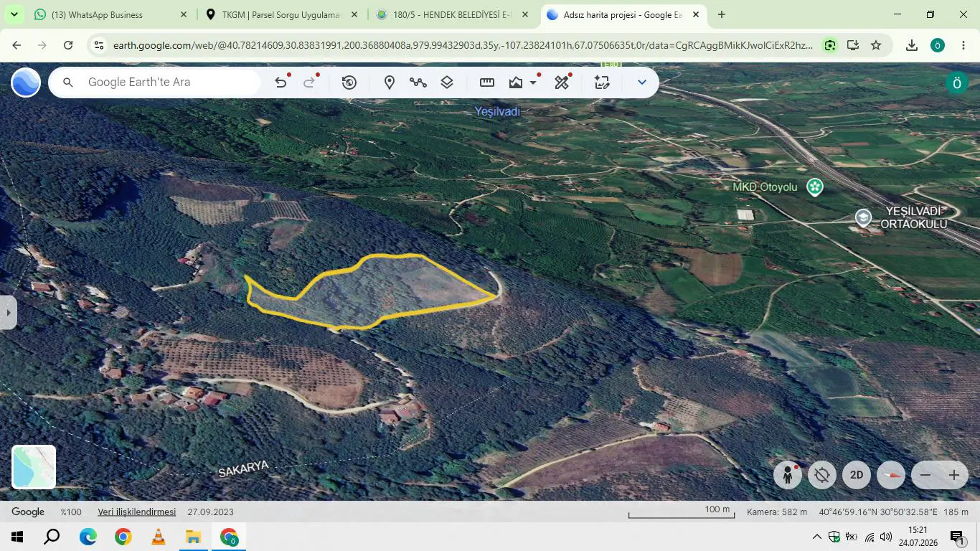Launch VLC from the taskbar
Image resolution: width=980 pixels, height=551 pixels.
coord(159,537)
